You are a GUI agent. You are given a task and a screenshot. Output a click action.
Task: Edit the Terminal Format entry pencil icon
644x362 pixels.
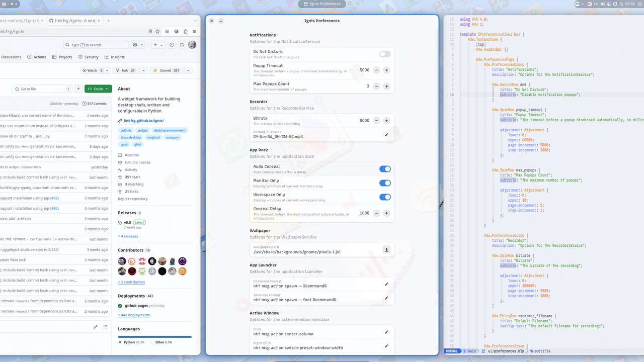(x=386, y=298)
